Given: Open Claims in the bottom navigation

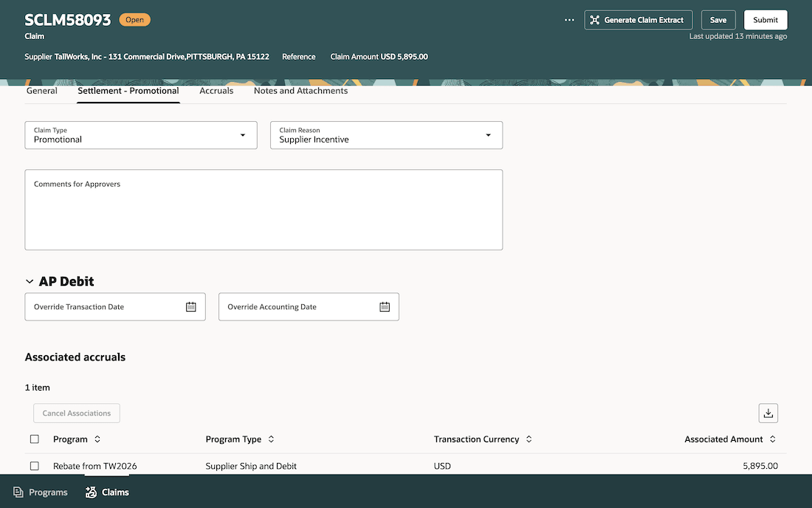Looking at the screenshot, I should [x=107, y=492].
